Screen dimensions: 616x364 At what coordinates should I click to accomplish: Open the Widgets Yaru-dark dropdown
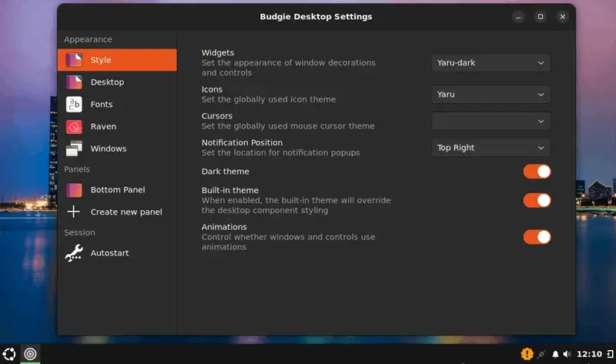tap(490, 63)
